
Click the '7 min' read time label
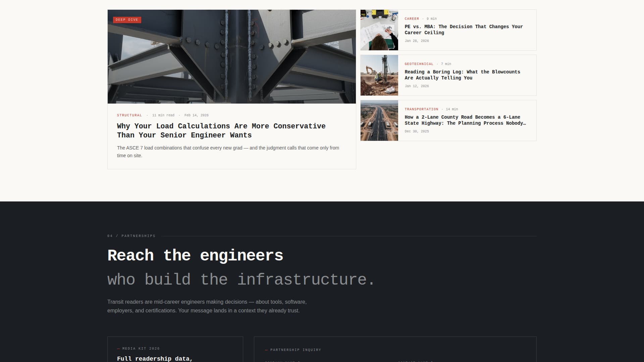click(446, 64)
